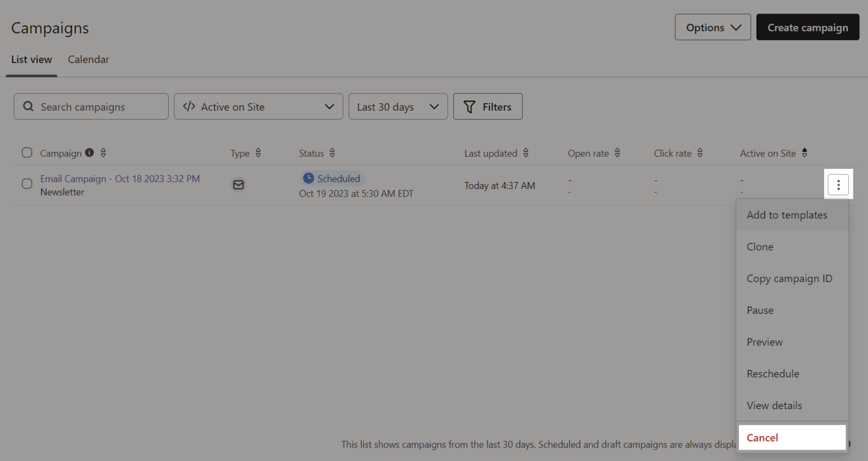Sort by the Active on Site column arrows
The width and height of the screenshot is (868, 461).
tap(805, 153)
